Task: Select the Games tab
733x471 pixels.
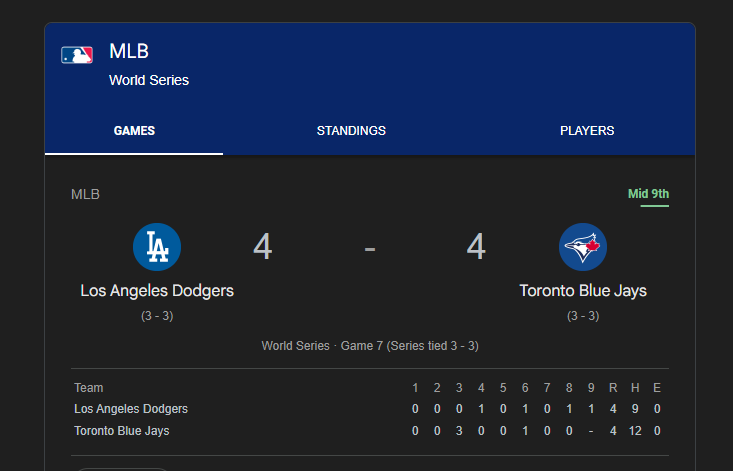Action: pyautogui.click(x=134, y=131)
